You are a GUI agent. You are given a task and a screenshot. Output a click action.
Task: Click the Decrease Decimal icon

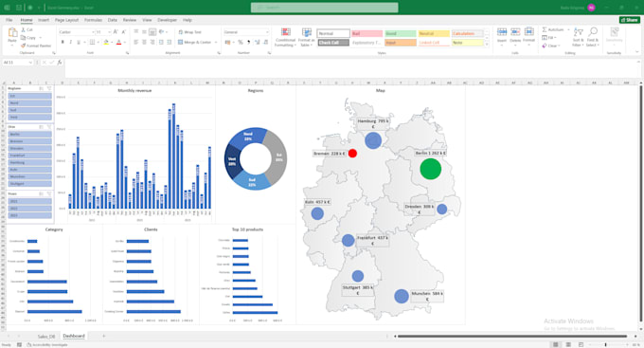tap(265, 42)
